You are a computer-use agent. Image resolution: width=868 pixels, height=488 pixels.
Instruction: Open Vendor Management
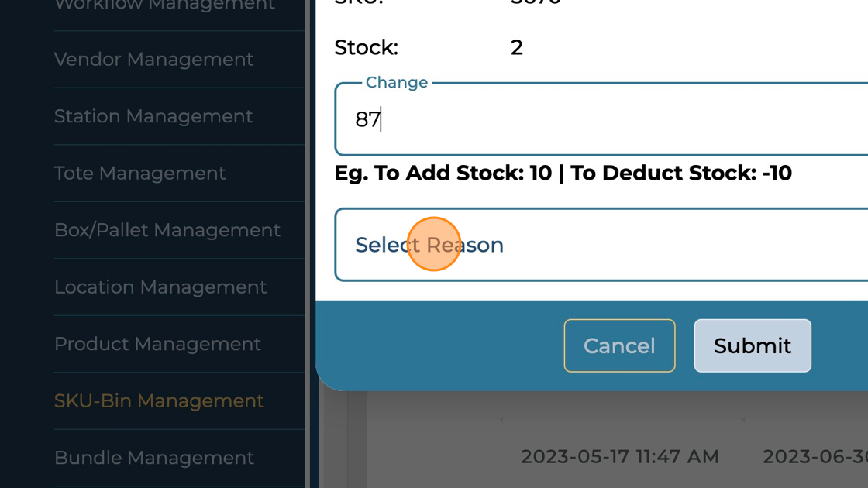tap(153, 59)
